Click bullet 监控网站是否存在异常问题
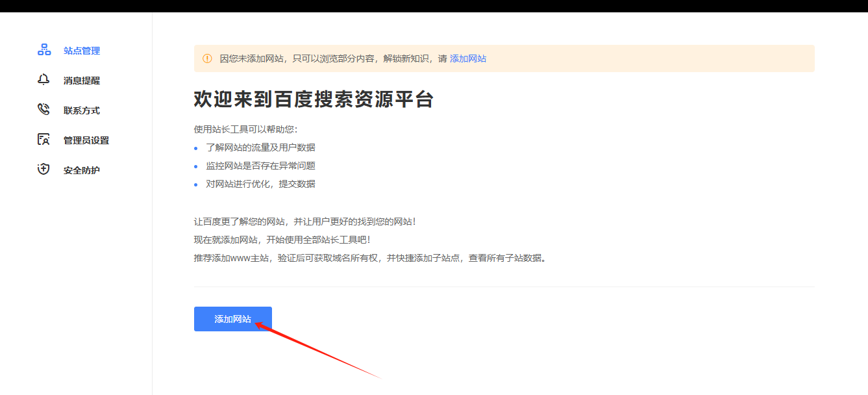This screenshot has height=395, width=868. click(260, 166)
